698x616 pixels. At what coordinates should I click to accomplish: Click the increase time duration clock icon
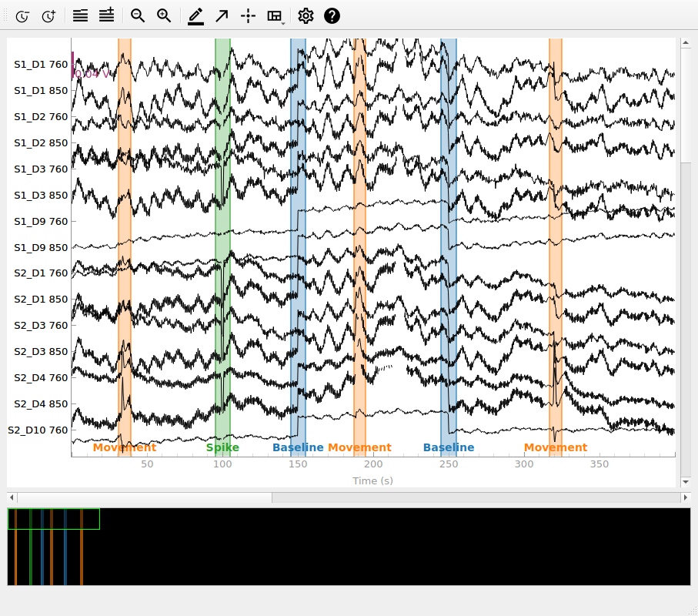click(x=48, y=15)
